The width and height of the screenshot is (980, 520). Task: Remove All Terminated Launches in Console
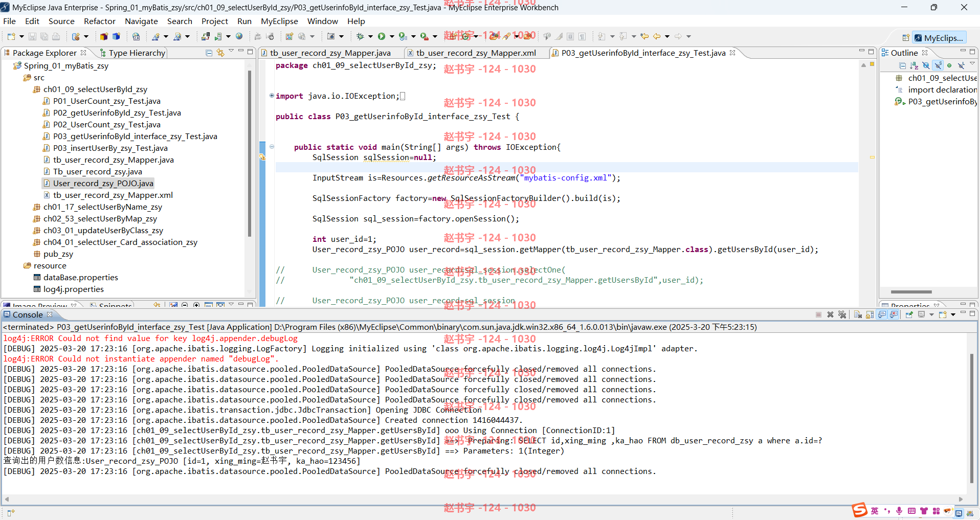(842, 314)
